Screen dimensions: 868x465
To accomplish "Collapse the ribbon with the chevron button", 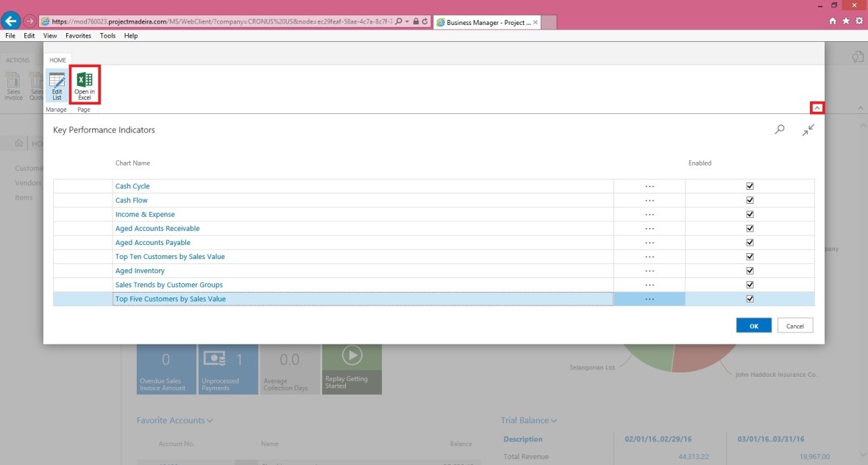I will click(817, 108).
